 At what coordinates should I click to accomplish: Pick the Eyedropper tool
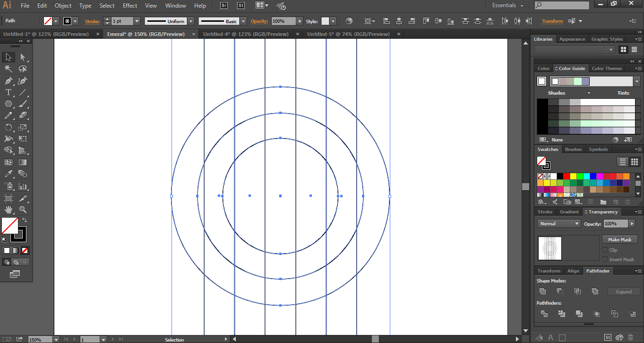click(9, 174)
